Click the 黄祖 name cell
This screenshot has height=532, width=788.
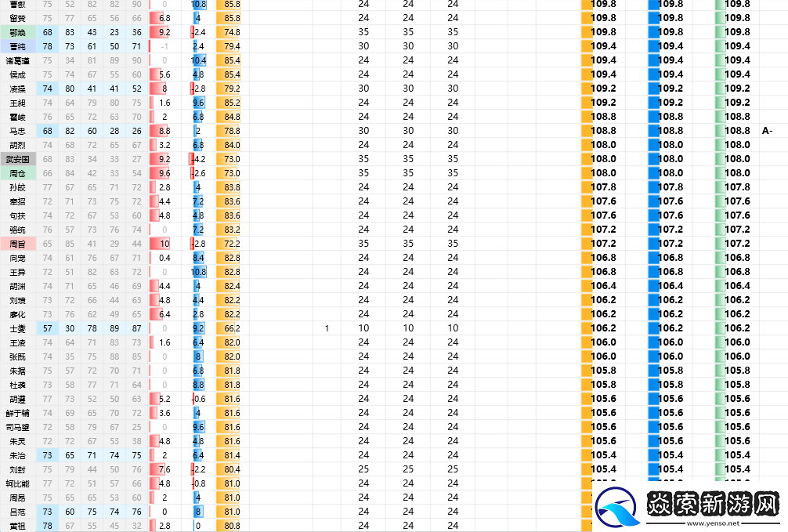(17, 526)
